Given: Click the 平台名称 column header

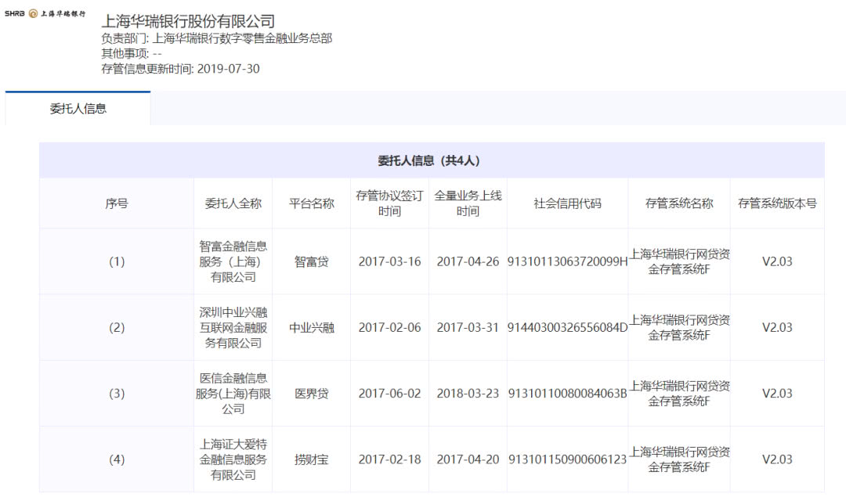Looking at the screenshot, I should (311, 203).
